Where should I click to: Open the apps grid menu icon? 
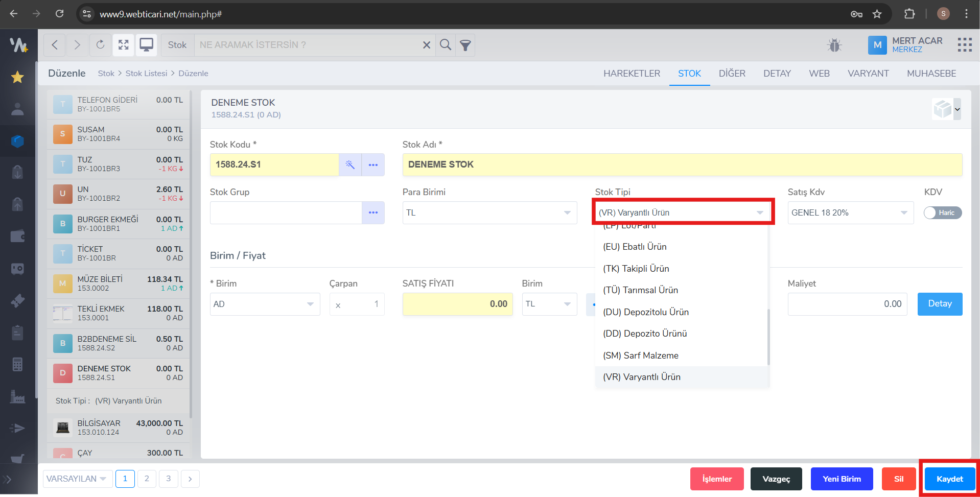pos(964,45)
